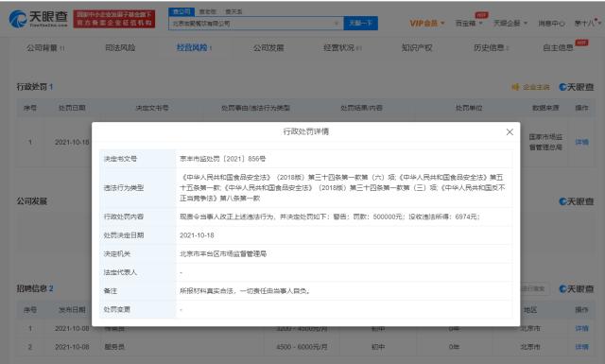Click the orange speaker icon by 行政处罚

tap(515, 87)
